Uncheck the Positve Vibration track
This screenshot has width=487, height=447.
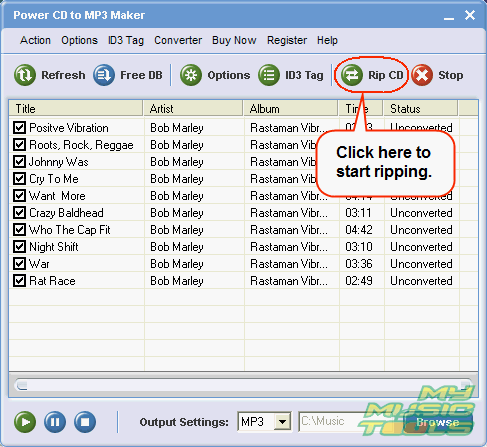pos(19,127)
